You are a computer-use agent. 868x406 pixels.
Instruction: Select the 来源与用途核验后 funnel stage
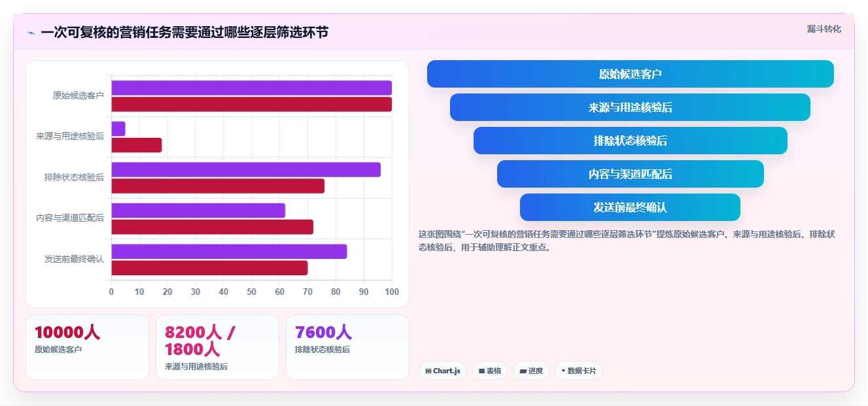631,107
